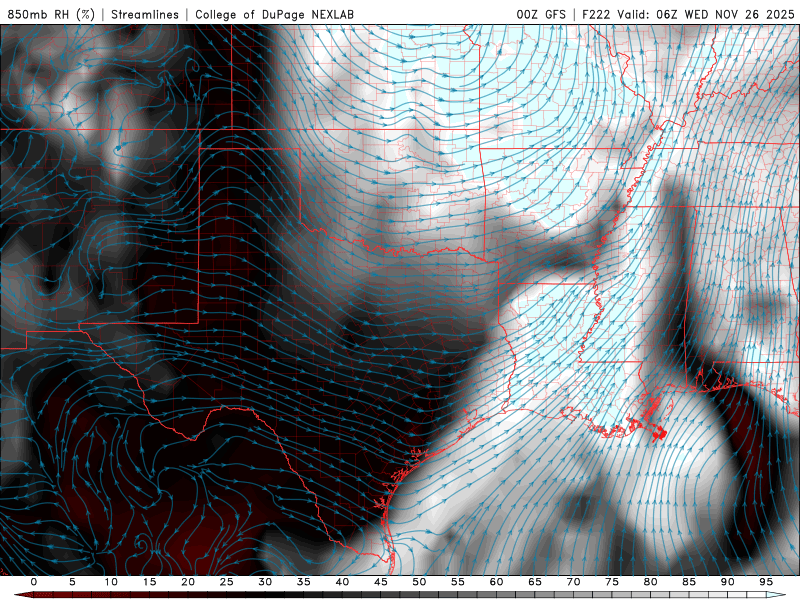Screen dimensions: 800x600
Task: Click the "F222" forecast hour text
Action: [x=596, y=14]
